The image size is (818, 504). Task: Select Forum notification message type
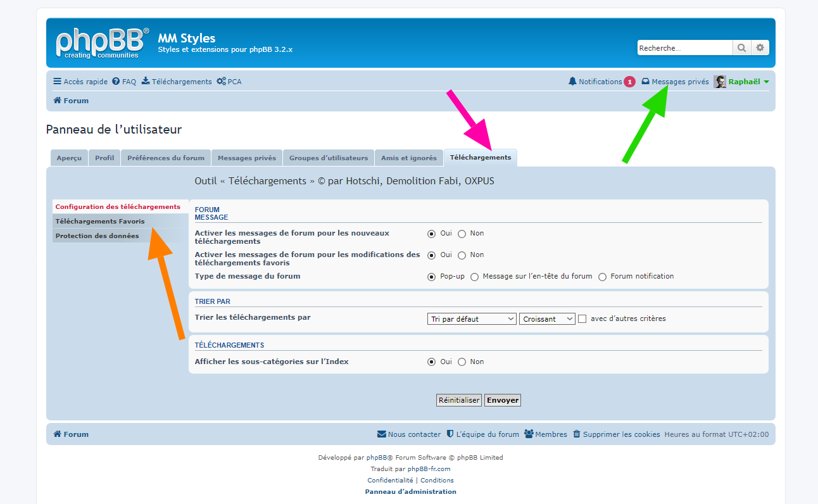point(602,277)
